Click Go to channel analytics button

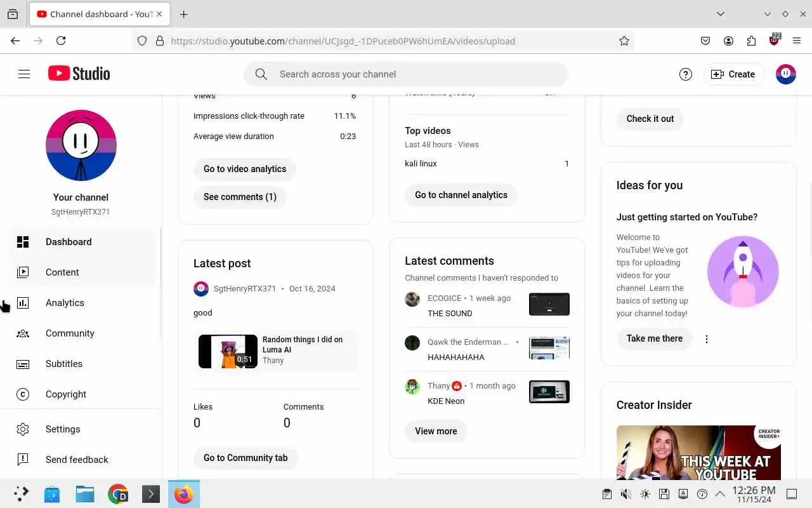[x=461, y=195]
